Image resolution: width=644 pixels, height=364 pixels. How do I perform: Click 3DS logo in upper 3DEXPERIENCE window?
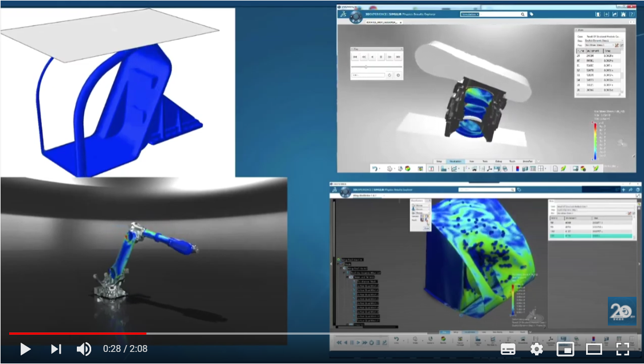343,14
